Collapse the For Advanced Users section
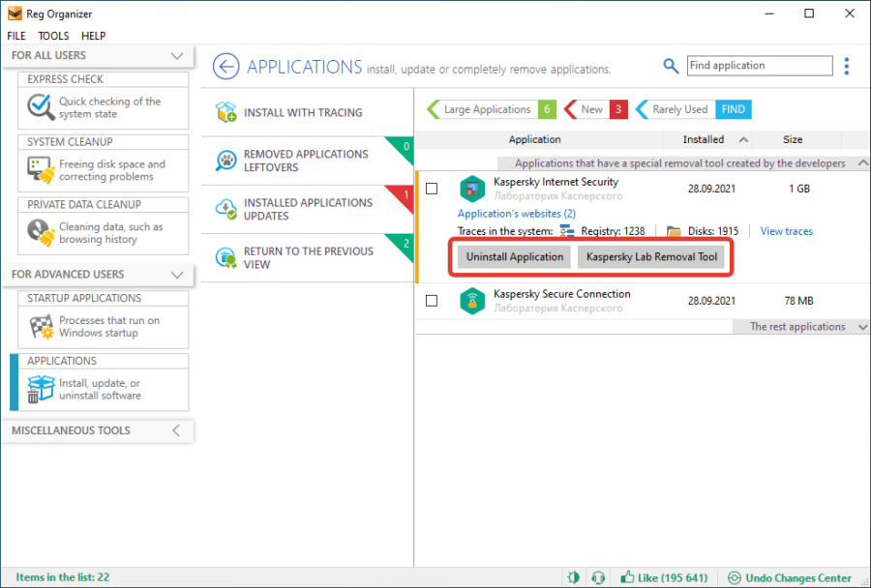Screen dimensions: 871x588 pyautogui.click(x=177, y=275)
